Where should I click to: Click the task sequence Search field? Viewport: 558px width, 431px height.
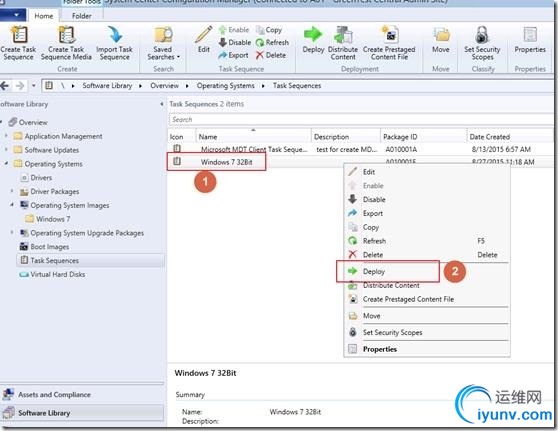coord(360,120)
